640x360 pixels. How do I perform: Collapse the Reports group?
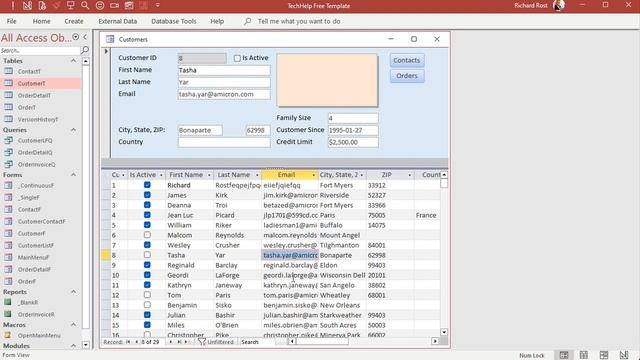[73, 292]
